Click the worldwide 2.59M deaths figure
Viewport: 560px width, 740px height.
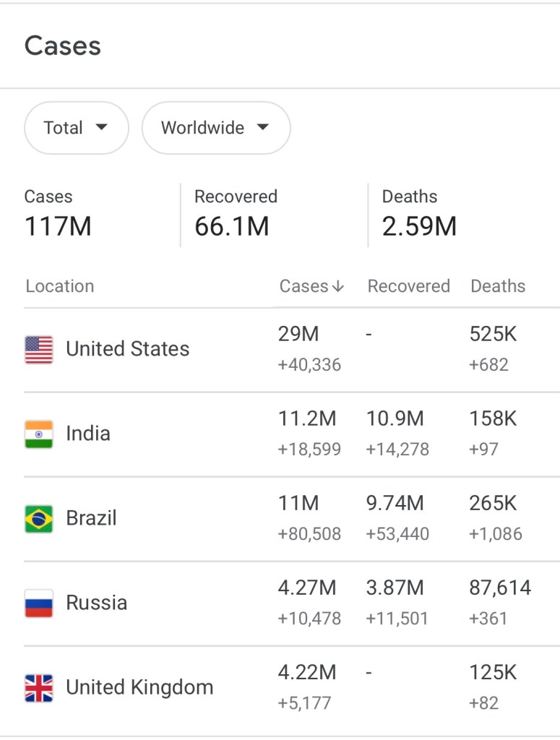[x=419, y=226]
